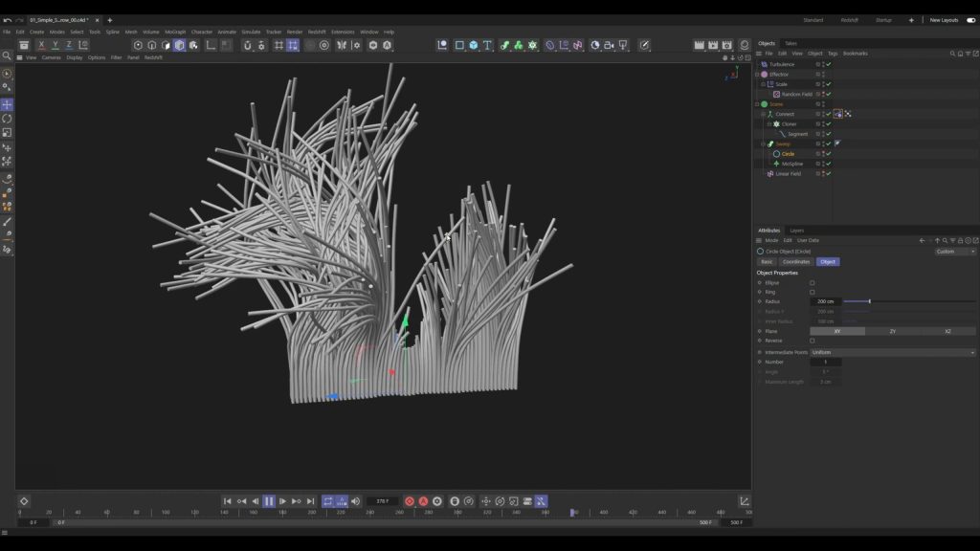Collapse the Effector tree node
The image size is (980, 551).
(x=757, y=75)
